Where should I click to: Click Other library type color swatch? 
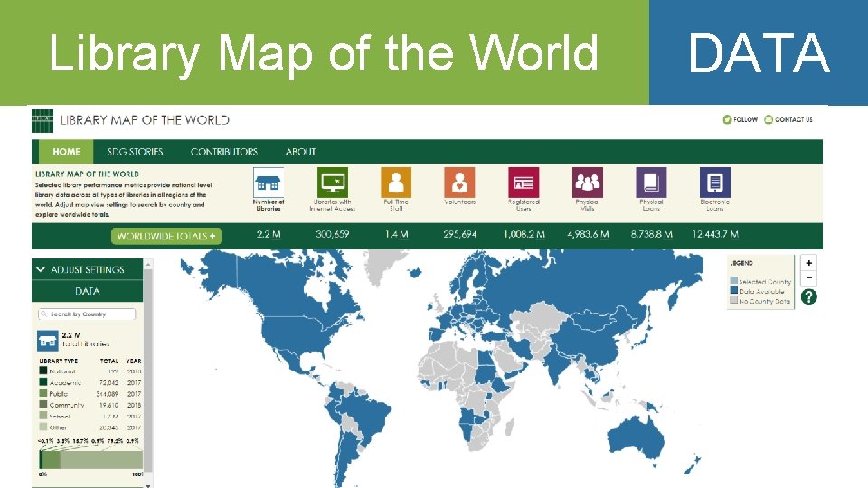tap(43, 427)
